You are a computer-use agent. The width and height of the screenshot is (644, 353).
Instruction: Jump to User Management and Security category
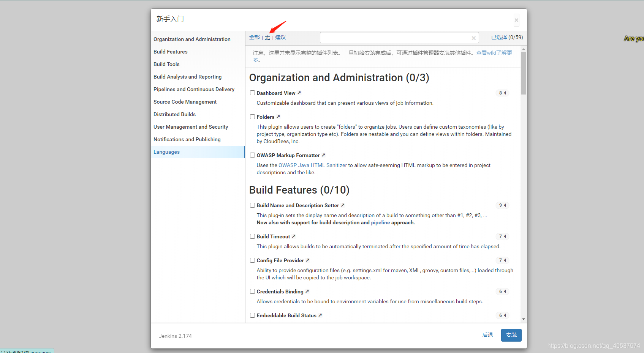click(x=198, y=127)
